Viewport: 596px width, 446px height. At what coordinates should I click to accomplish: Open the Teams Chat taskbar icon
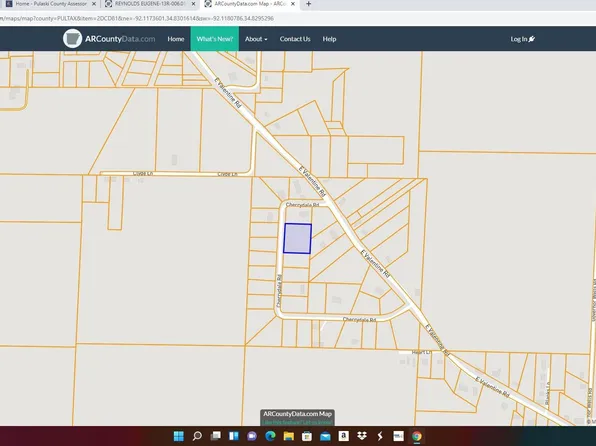click(x=252, y=436)
